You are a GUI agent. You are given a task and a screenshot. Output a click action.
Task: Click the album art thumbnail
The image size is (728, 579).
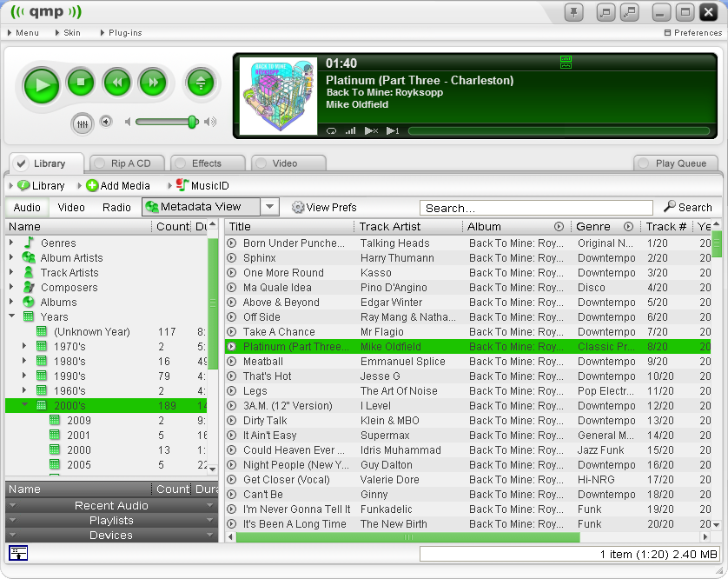(x=278, y=96)
